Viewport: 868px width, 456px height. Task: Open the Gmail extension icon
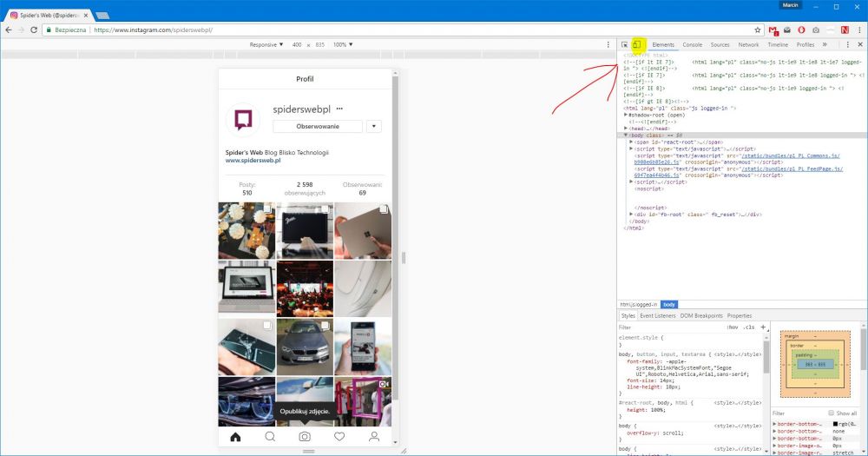tap(773, 30)
